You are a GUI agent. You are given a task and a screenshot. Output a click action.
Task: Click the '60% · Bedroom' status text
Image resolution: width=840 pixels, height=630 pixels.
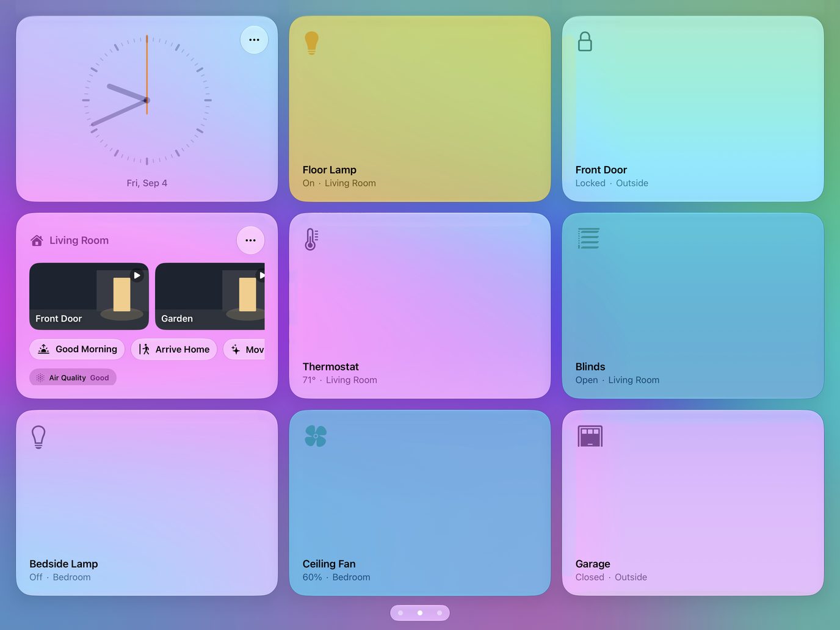point(336,577)
